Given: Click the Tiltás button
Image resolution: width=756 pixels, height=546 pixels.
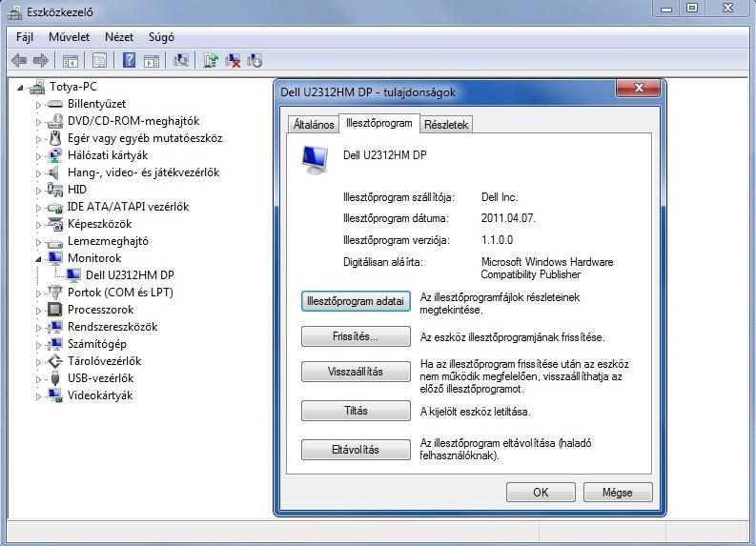Looking at the screenshot, I should coord(356,411).
